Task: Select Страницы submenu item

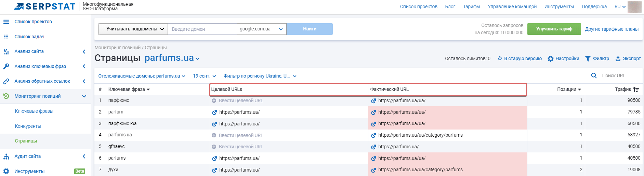Action: [26, 141]
